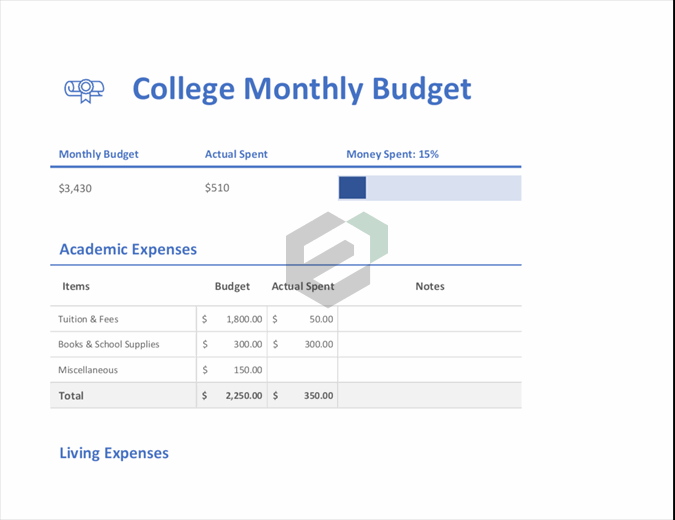Click the Money Spent: 15% label

392,154
